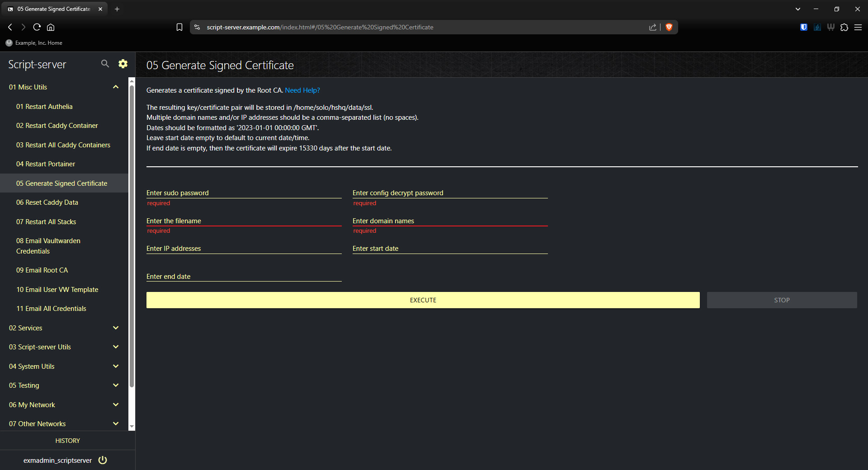Open the Script-server settings gear
Image resolution: width=868 pixels, height=470 pixels.
(123, 64)
